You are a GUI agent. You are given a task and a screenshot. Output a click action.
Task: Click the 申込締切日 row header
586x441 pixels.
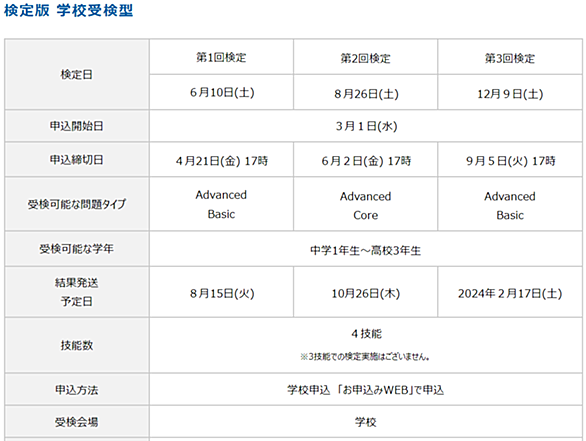pyautogui.click(x=77, y=160)
